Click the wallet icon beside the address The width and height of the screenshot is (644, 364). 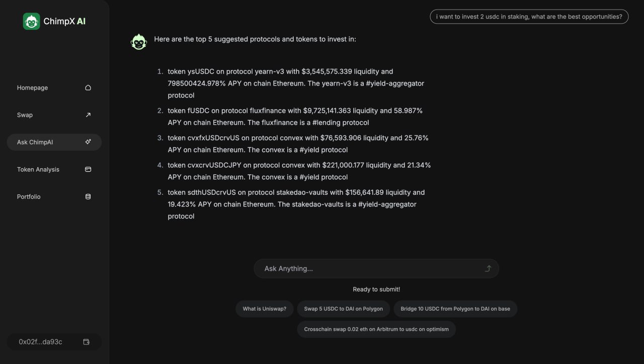coord(86,342)
